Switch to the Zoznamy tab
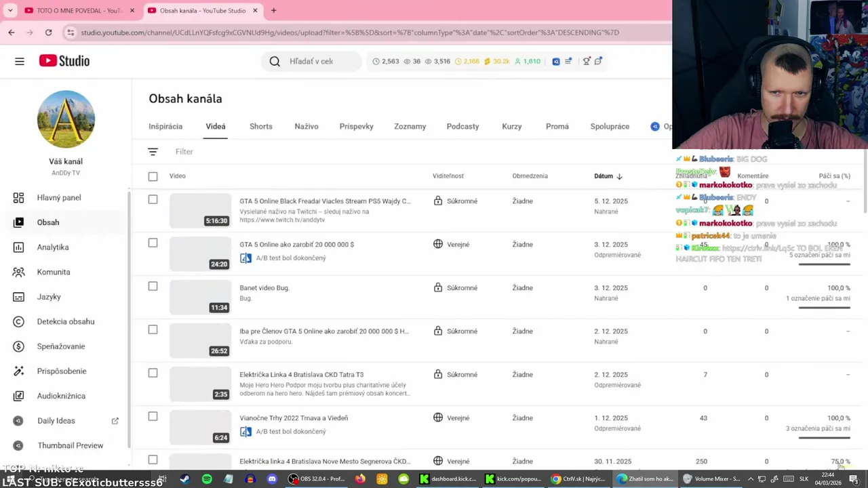The image size is (868, 488). tap(410, 127)
